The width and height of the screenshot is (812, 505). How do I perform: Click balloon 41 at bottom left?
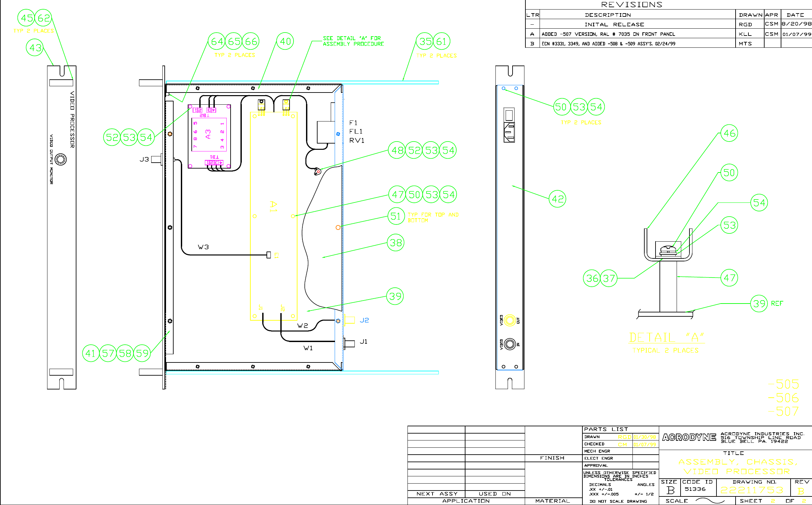click(x=91, y=353)
